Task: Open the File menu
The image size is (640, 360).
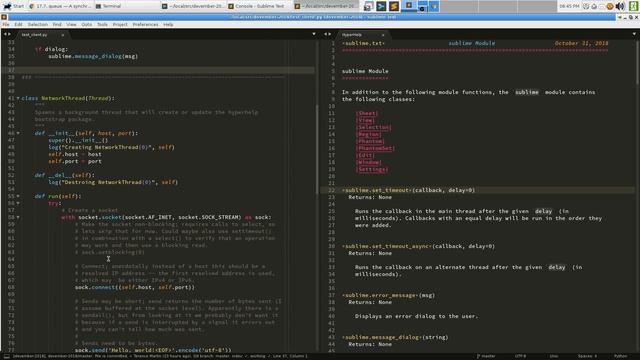Action: [6, 24]
